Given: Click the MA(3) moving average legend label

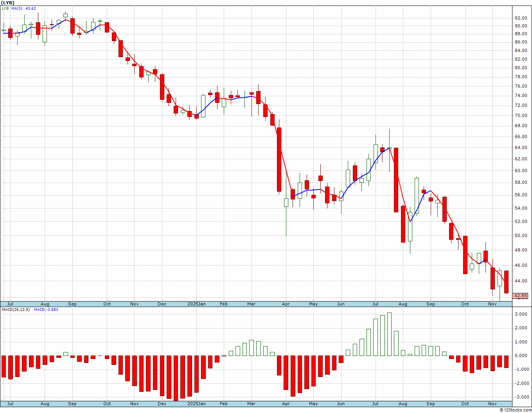Looking at the screenshot, I should 17,8.
